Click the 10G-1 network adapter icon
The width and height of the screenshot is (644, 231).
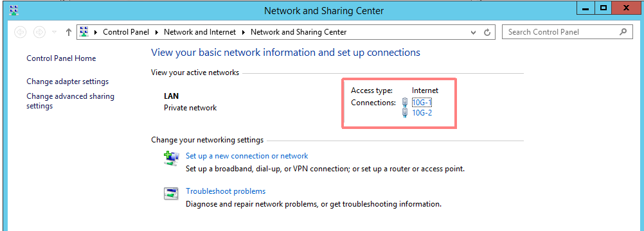click(405, 103)
